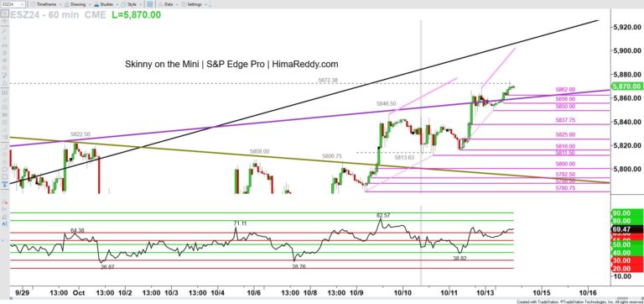Image resolution: width=644 pixels, height=304 pixels.
Task: Click the 5846.50 swing high label
Action: tap(387, 104)
